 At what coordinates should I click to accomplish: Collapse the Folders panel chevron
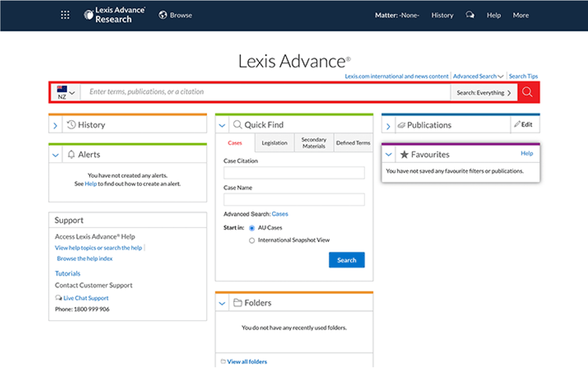(222, 303)
